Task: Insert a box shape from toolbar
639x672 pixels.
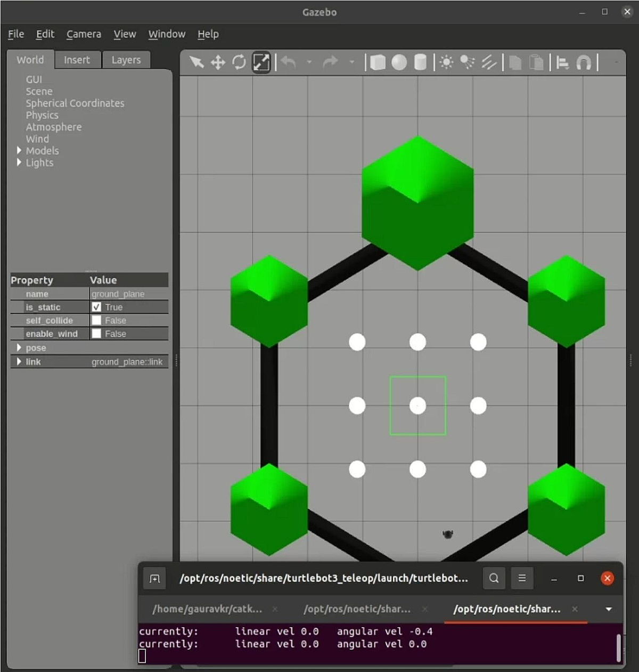Action: (378, 62)
